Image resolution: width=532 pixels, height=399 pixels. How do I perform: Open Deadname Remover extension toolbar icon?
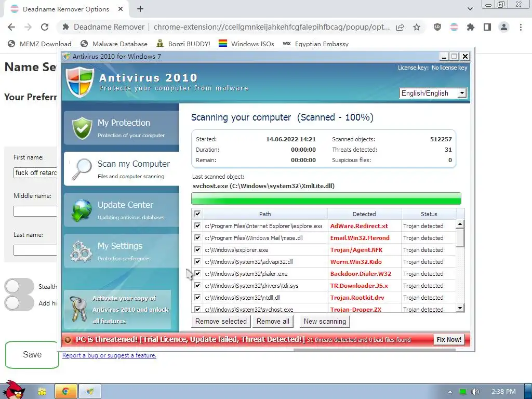click(x=454, y=27)
